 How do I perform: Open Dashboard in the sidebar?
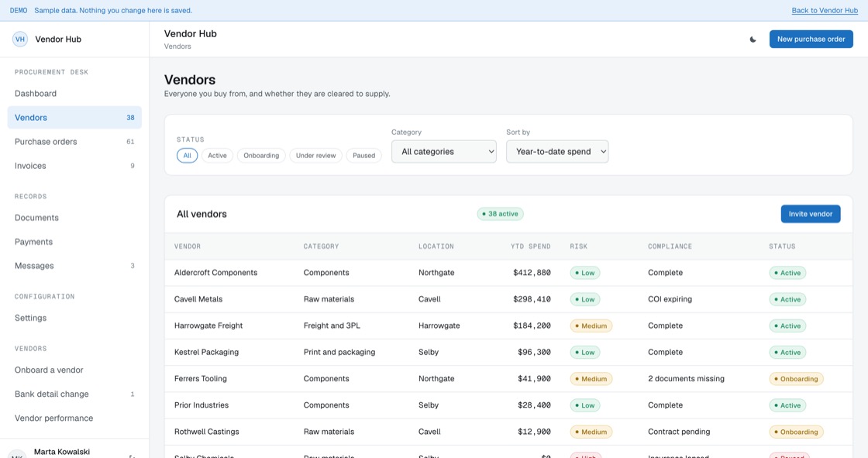(74, 94)
